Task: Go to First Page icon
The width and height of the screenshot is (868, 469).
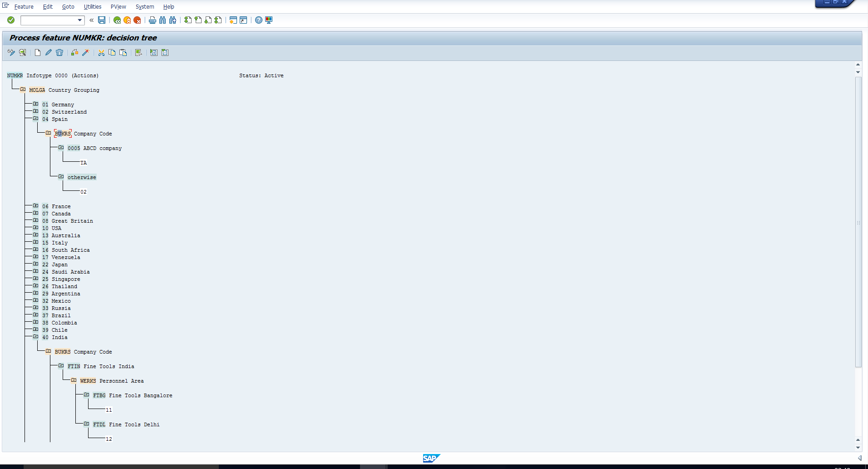Action: click(x=188, y=20)
